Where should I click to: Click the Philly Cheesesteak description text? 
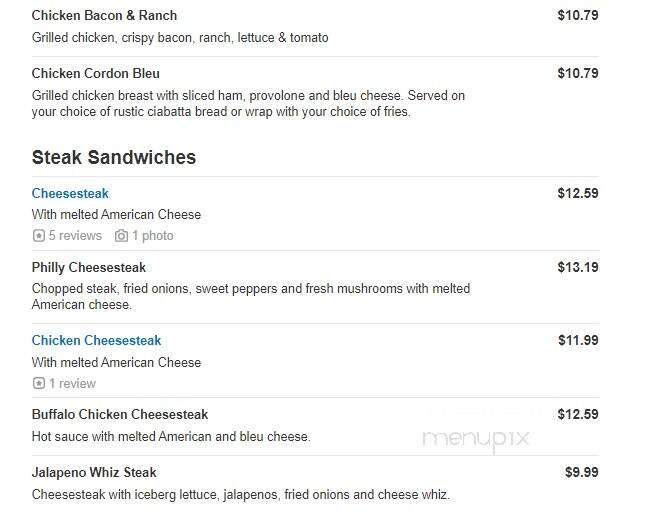pyautogui.click(x=250, y=296)
